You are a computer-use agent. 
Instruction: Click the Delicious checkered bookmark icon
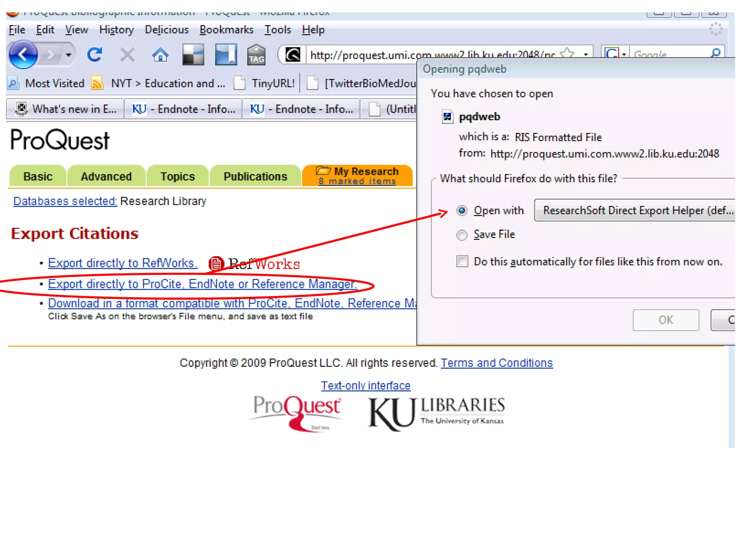tap(193, 55)
